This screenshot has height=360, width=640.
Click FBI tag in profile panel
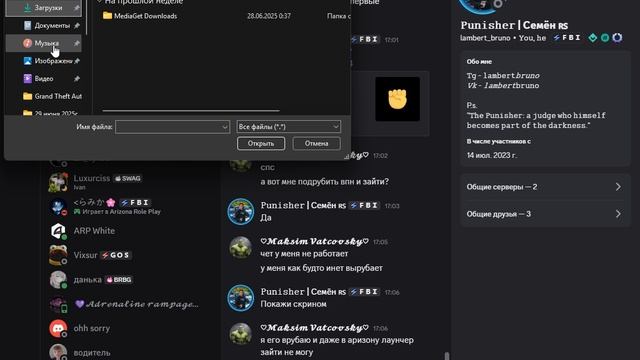pyautogui.click(x=567, y=38)
